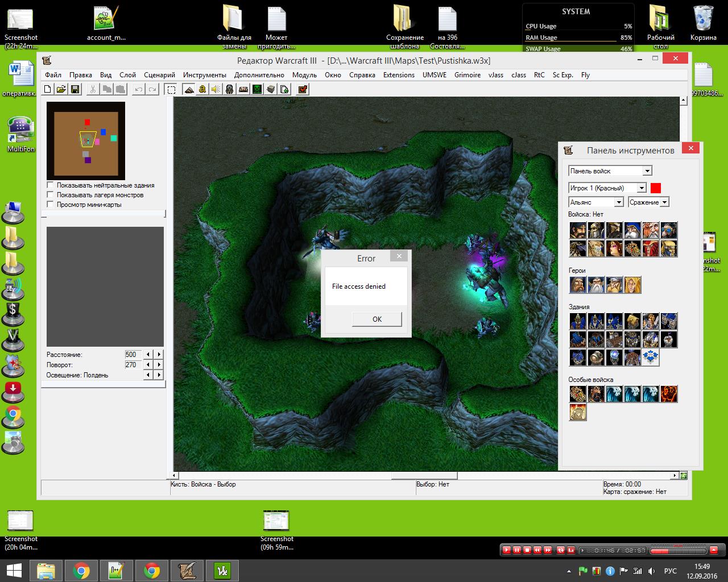Open the Сценарий menu
Image resolution: width=728 pixels, height=582 pixels.
tap(159, 75)
